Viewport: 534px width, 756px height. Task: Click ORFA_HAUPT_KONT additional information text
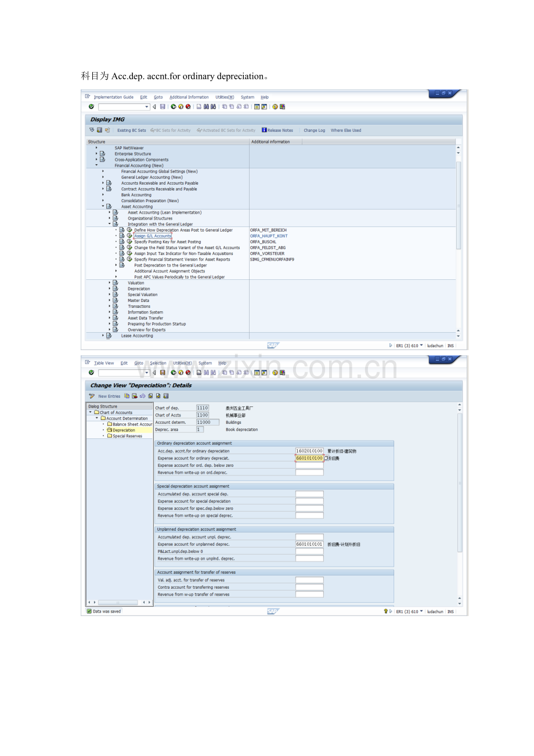[269, 236]
